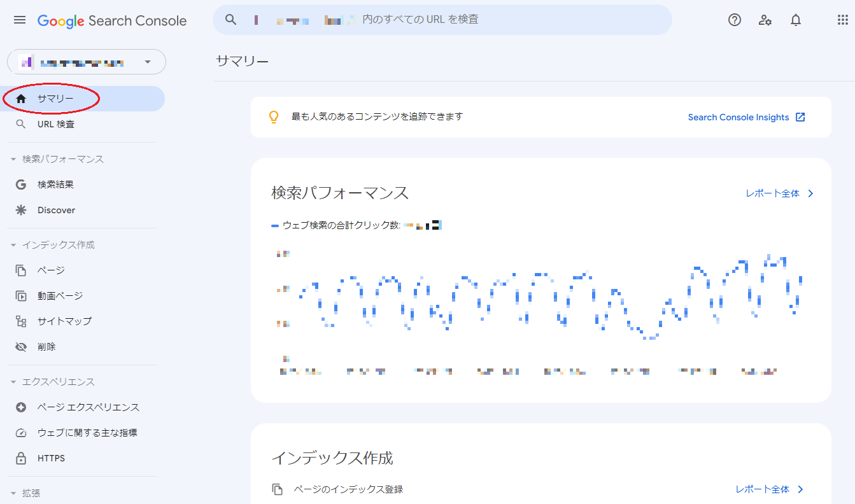Click the URL search input field

pos(446,20)
